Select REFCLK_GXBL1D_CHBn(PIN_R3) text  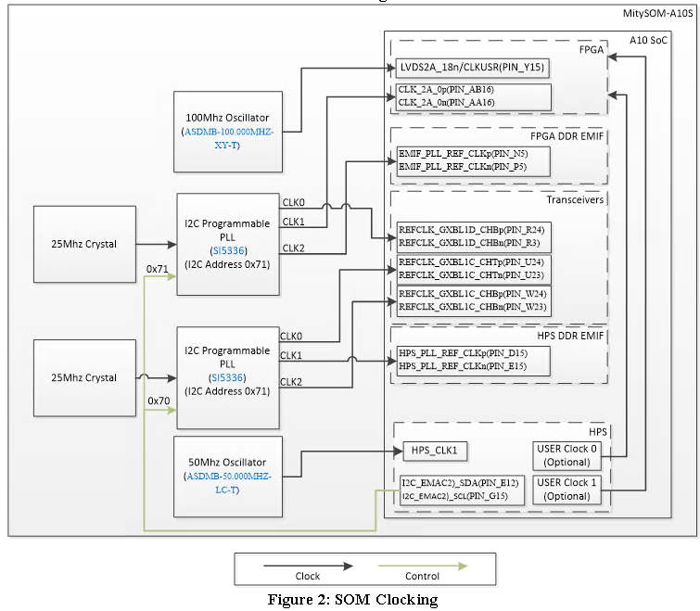469,243
